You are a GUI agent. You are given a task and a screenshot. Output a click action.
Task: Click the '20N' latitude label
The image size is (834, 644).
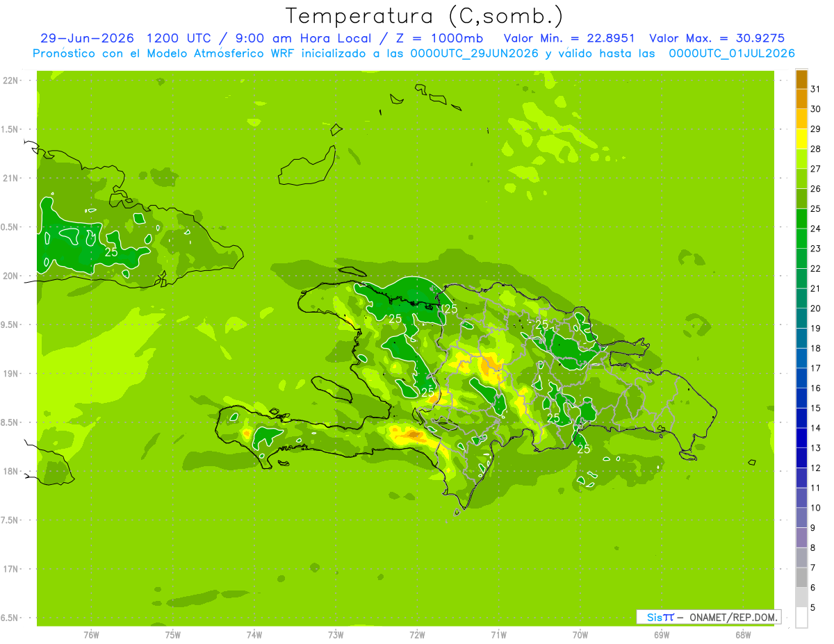coord(10,276)
